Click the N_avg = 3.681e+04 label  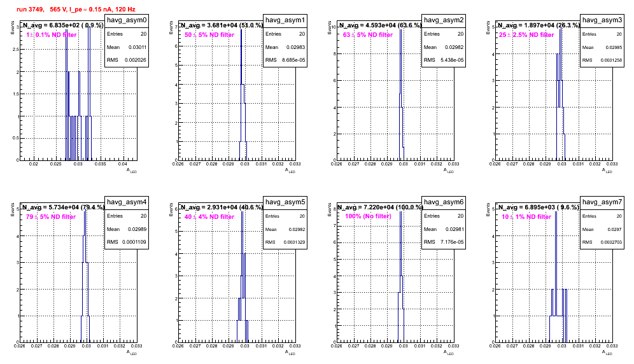[x=222, y=25]
